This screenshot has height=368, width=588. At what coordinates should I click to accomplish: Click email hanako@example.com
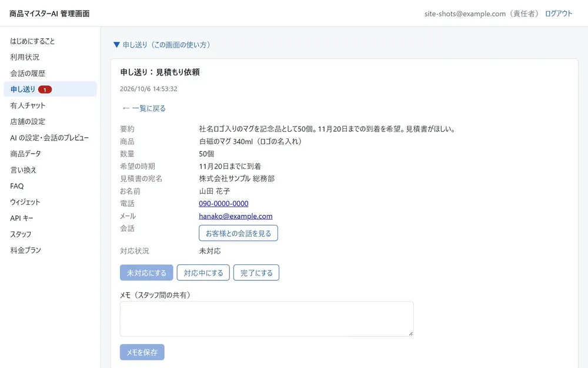point(236,216)
